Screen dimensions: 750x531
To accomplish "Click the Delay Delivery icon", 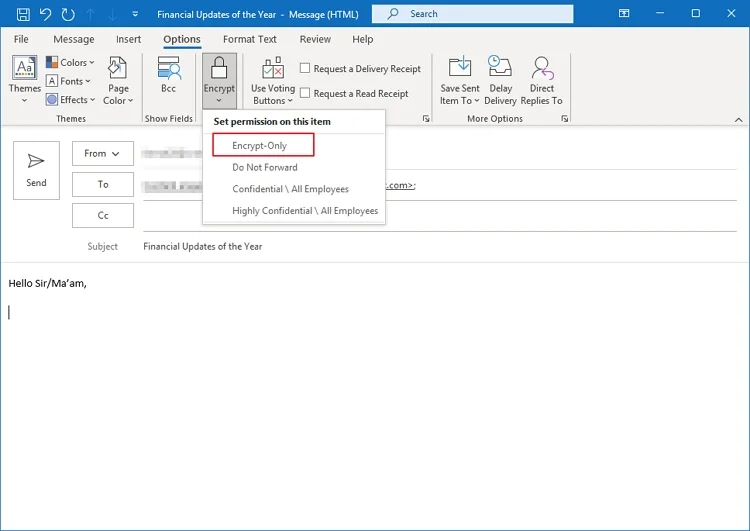I will click(x=500, y=80).
